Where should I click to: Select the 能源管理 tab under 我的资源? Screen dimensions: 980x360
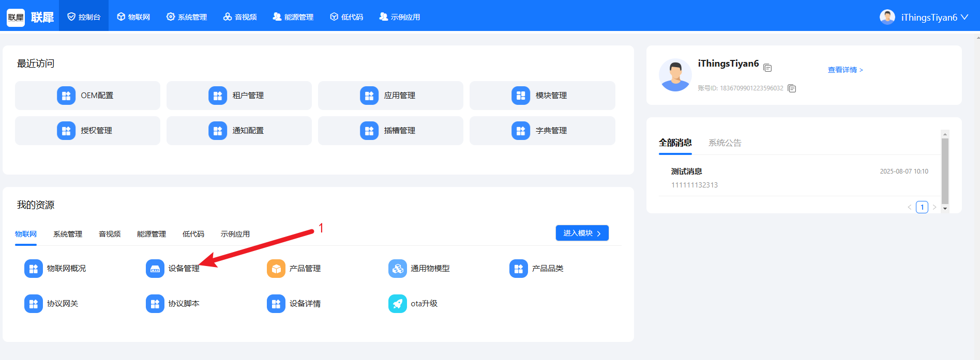(151, 234)
